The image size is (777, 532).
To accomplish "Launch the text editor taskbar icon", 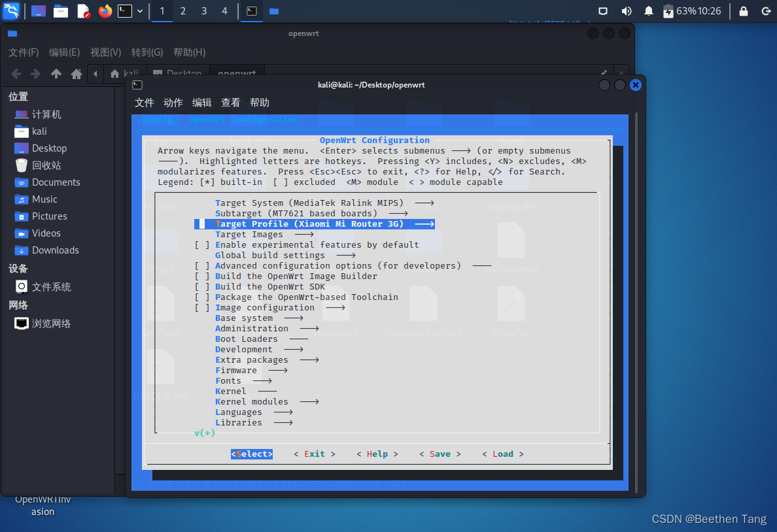I will [x=83, y=11].
